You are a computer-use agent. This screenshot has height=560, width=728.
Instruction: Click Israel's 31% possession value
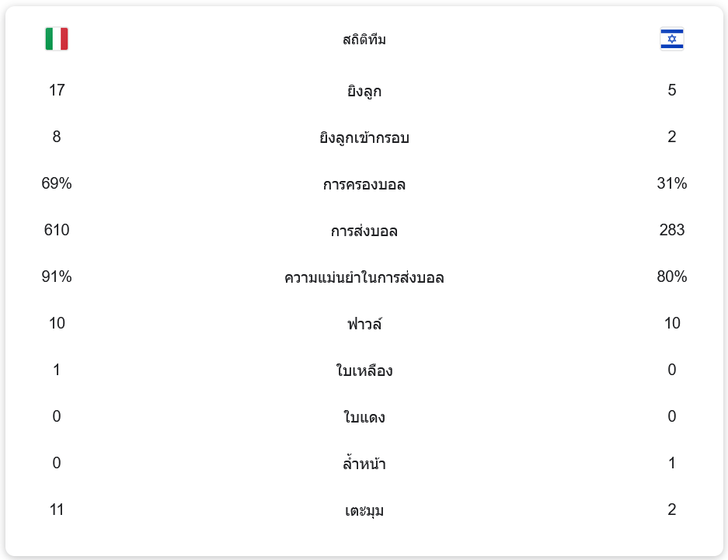point(671,183)
